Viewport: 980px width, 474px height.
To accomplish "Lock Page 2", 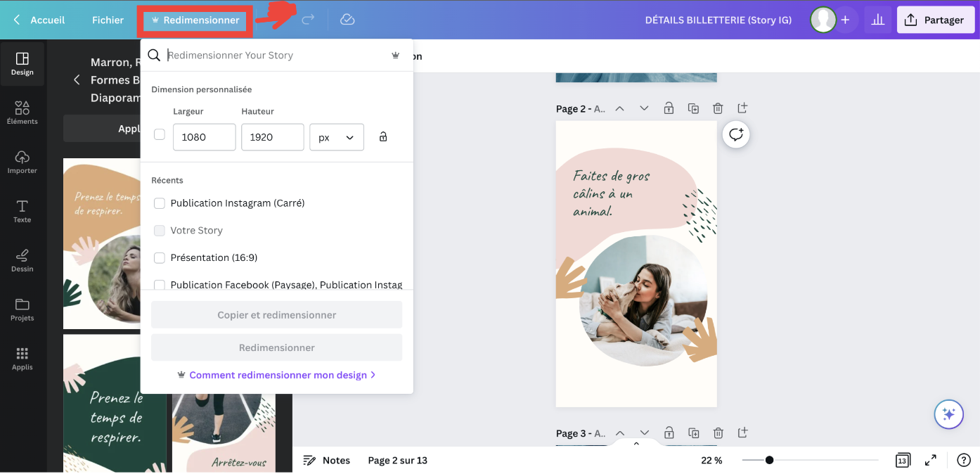I will [669, 108].
